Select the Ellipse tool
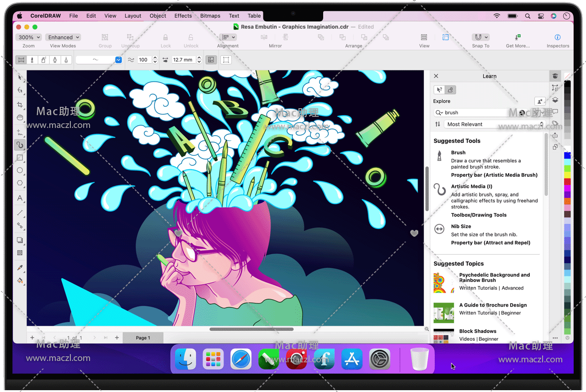Image resolution: width=586 pixels, height=392 pixels. pyautogui.click(x=20, y=170)
